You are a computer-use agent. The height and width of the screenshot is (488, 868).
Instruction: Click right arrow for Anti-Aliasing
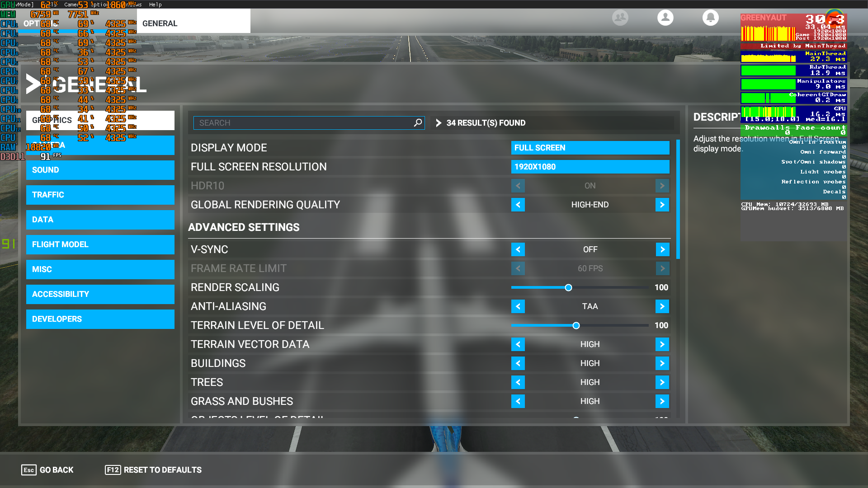coord(662,306)
